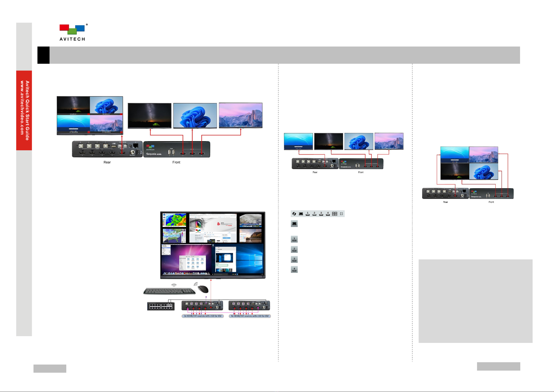Click the large gray note box at bottom right
Screen dimensions: 554x392
[475, 301]
